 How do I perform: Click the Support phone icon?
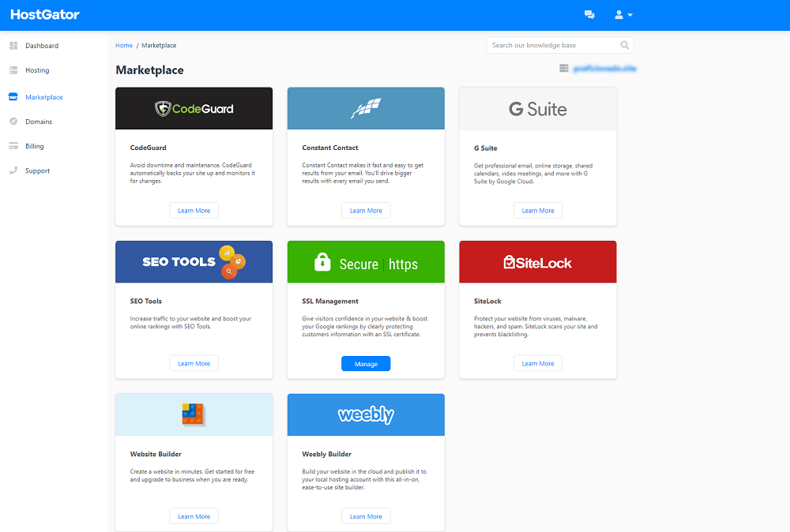(x=13, y=170)
